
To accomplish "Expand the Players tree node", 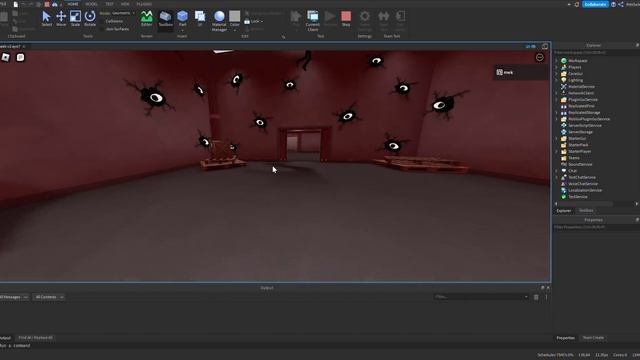I will pyautogui.click(x=557, y=67).
